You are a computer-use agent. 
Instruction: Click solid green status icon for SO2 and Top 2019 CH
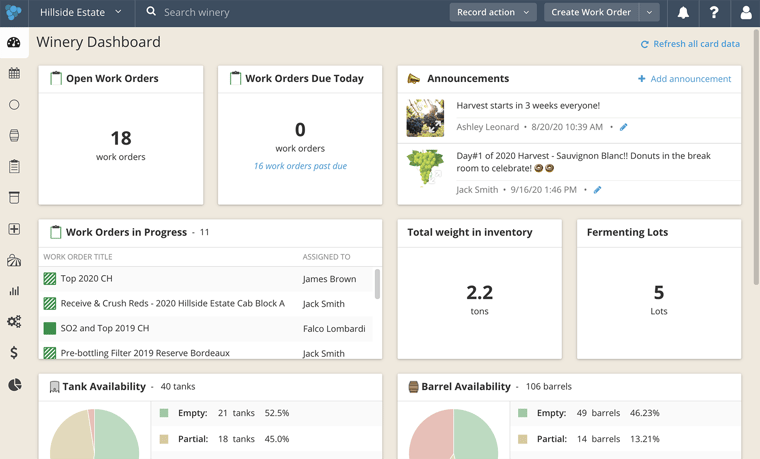pyautogui.click(x=49, y=328)
